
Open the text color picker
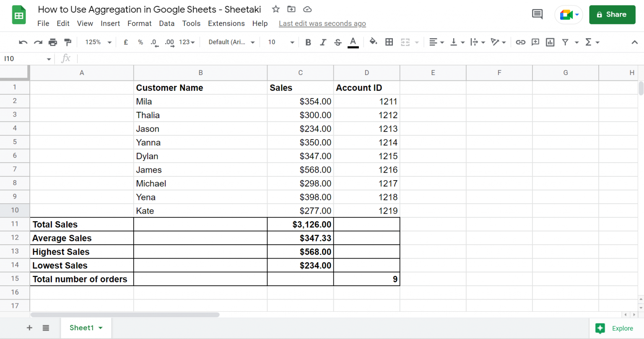click(353, 42)
